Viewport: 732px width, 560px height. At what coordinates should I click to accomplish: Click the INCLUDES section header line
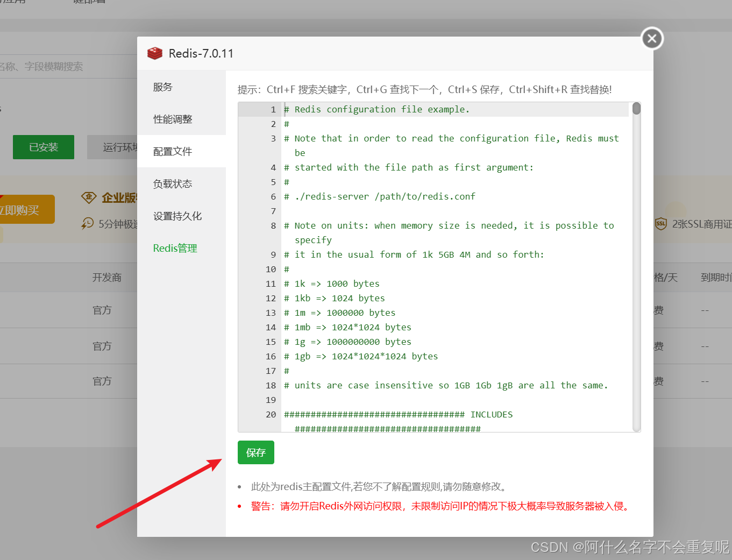tap(399, 414)
